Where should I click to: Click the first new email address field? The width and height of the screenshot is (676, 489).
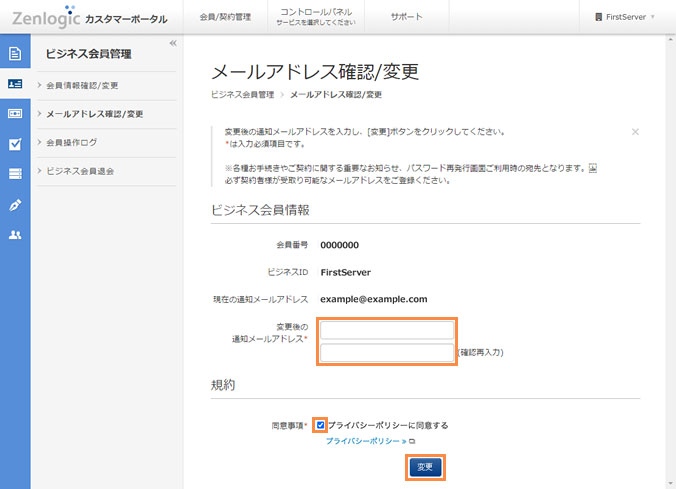point(387,330)
